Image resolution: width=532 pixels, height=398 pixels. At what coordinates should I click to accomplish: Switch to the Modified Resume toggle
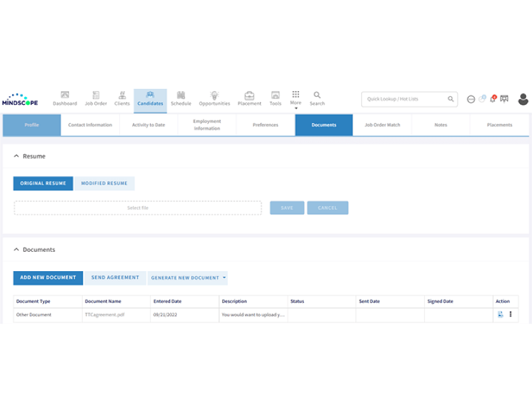(x=104, y=183)
